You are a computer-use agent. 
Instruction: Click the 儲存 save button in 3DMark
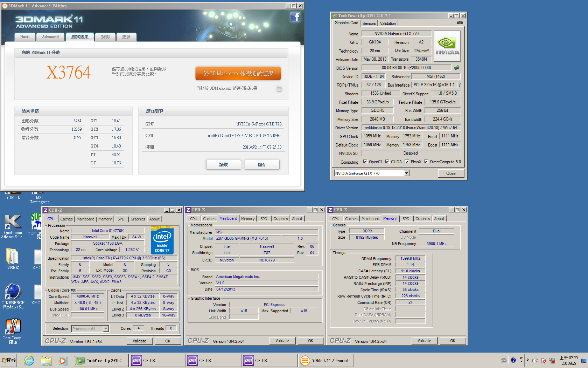(x=262, y=165)
